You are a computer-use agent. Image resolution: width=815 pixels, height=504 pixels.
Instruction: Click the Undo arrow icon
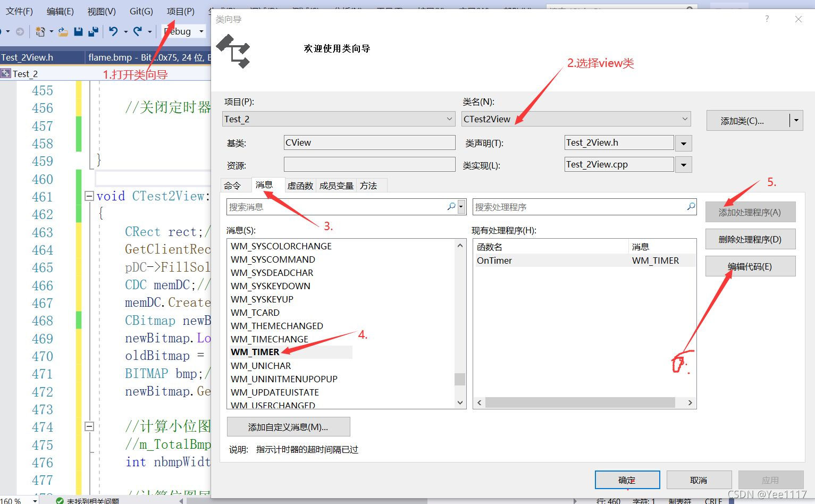[x=113, y=32]
